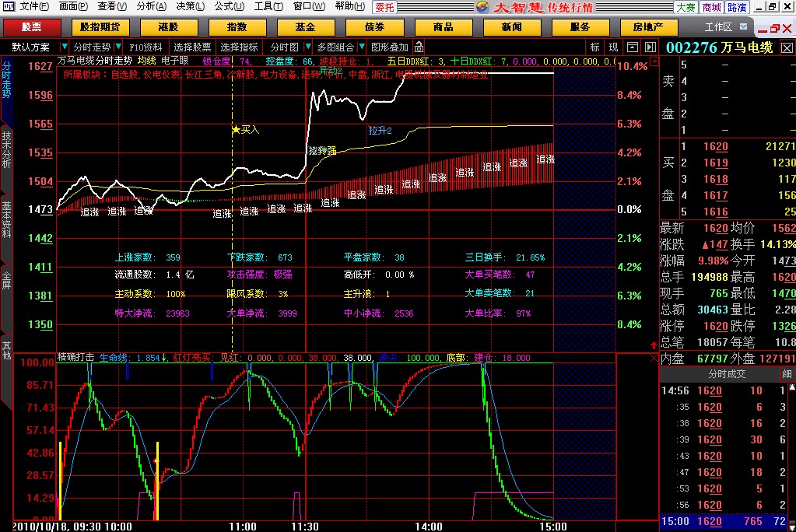Click the yellow star 买入 marker
This screenshot has width=796, height=532.
coord(237,130)
